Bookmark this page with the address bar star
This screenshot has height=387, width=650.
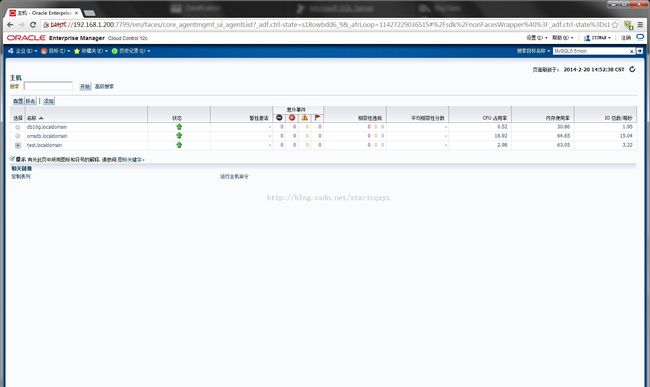tap(615, 25)
